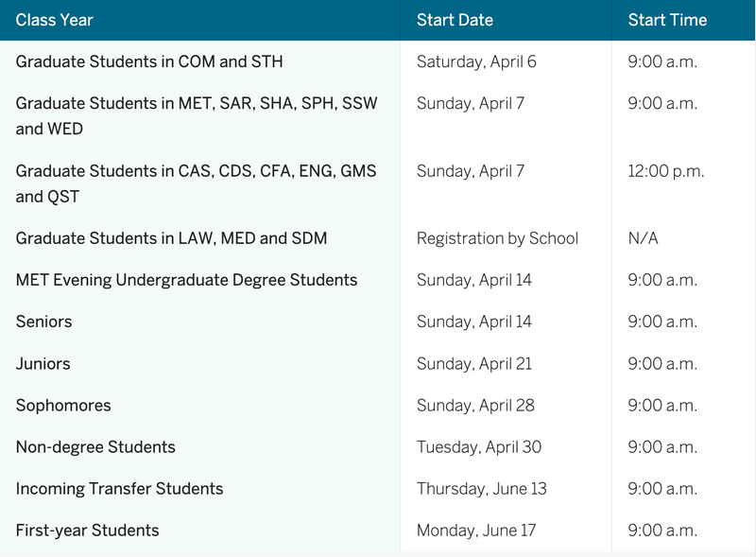
Task: Click the Saturday, April 6 date cell
Action: pos(468,61)
